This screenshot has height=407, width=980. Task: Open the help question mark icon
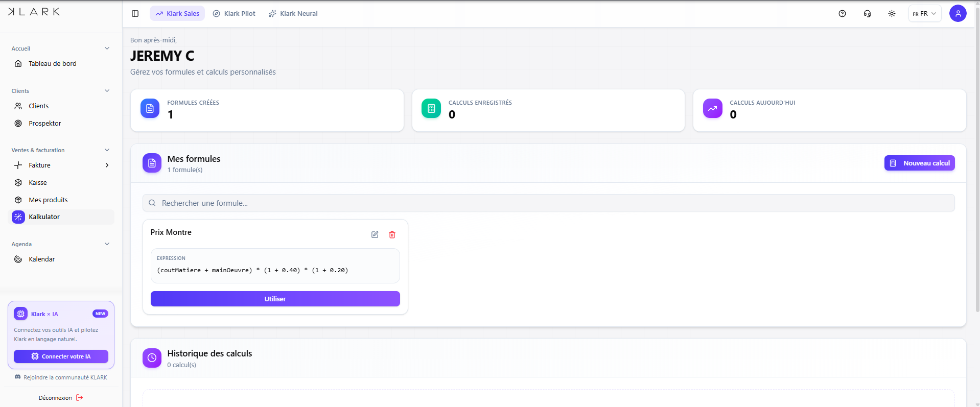tap(842, 14)
